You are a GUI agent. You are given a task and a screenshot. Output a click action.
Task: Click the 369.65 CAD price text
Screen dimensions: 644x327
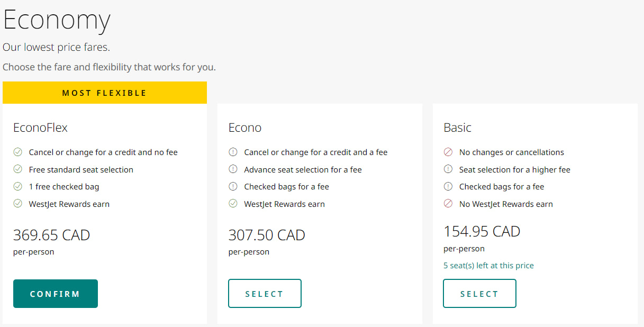(51, 234)
